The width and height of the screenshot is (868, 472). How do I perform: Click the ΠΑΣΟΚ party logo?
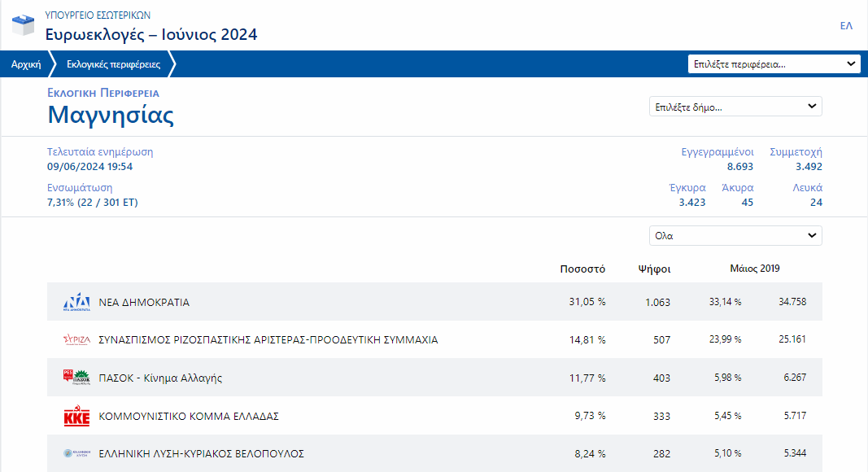click(x=76, y=378)
